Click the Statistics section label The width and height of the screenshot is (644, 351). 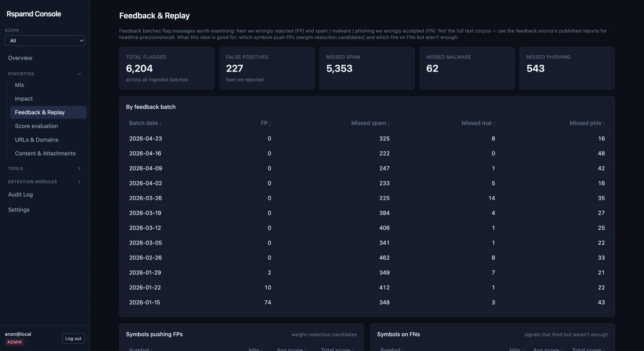tap(21, 74)
